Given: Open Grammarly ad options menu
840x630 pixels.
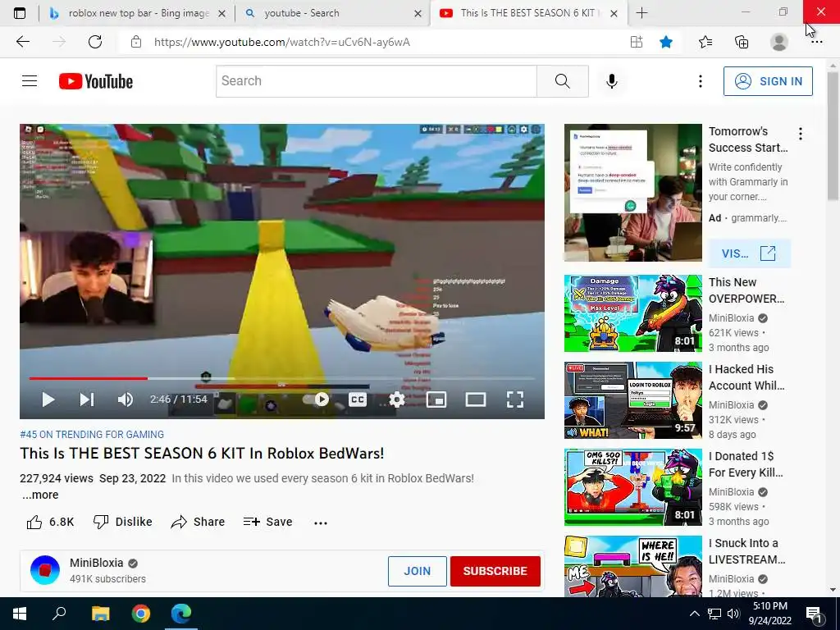Looking at the screenshot, I should [801, 134].
